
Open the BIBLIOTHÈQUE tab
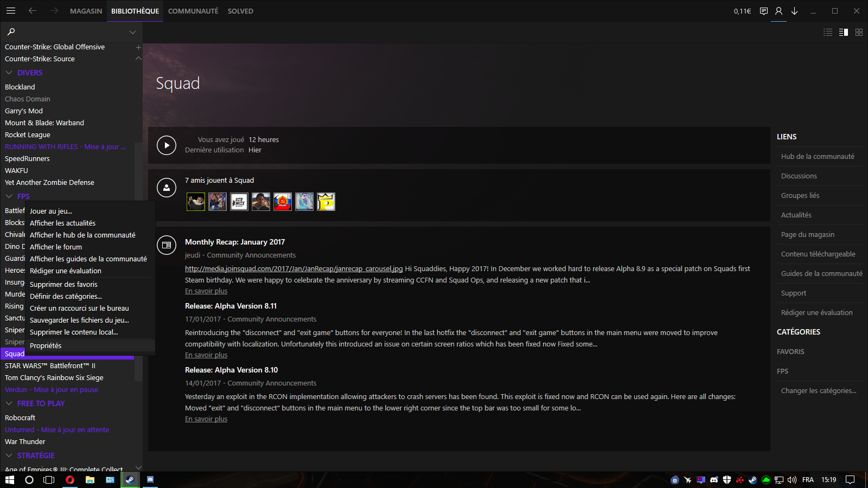click(135, 11)
